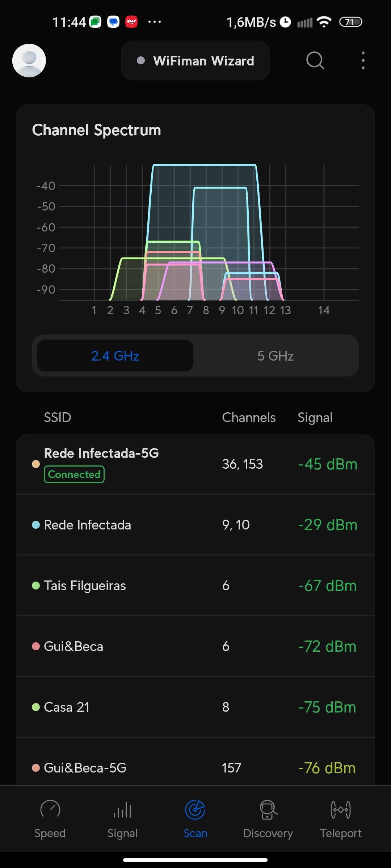Sort list by Signal column header
This screenshot has width=391, height=868.
tap(315, 418)
